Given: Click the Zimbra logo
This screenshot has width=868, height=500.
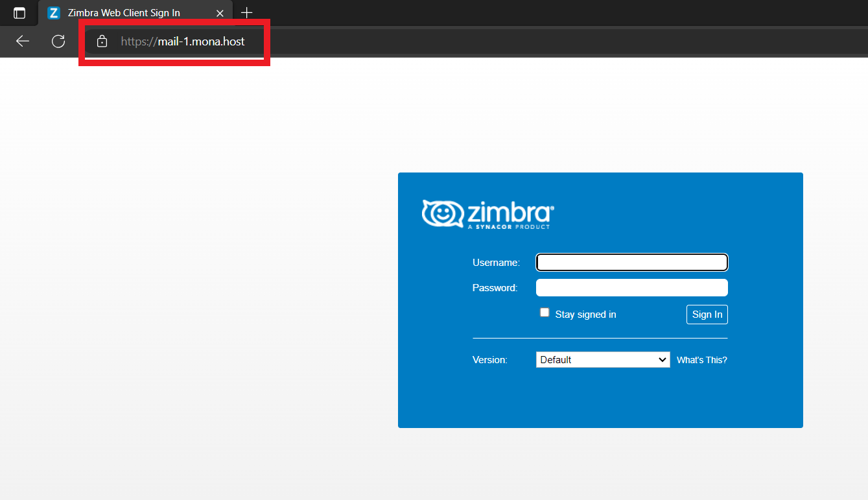Looking at the screenshot, I should point(488,214).
